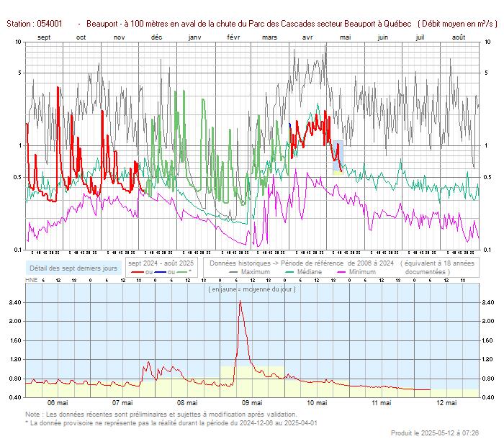Click the '08 mai' date label
Image resolution: width=504 pixels, height=439 pixels.
pos(187,403)
